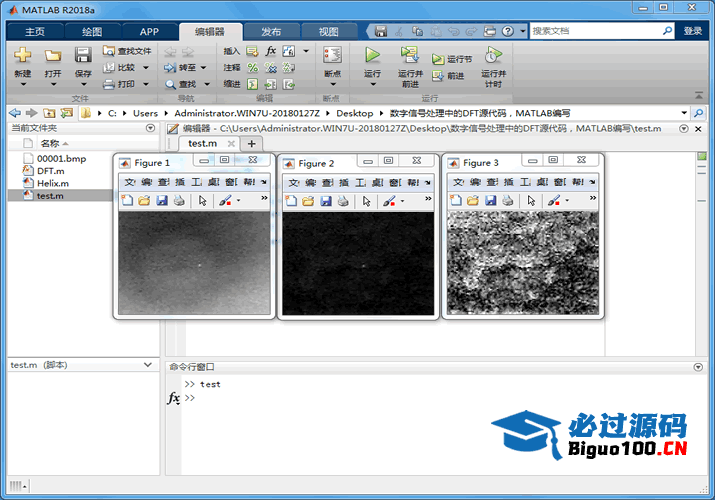Click the fx function browser icon in command window
This screenshot has width=715, height=500.
(173, 398)
